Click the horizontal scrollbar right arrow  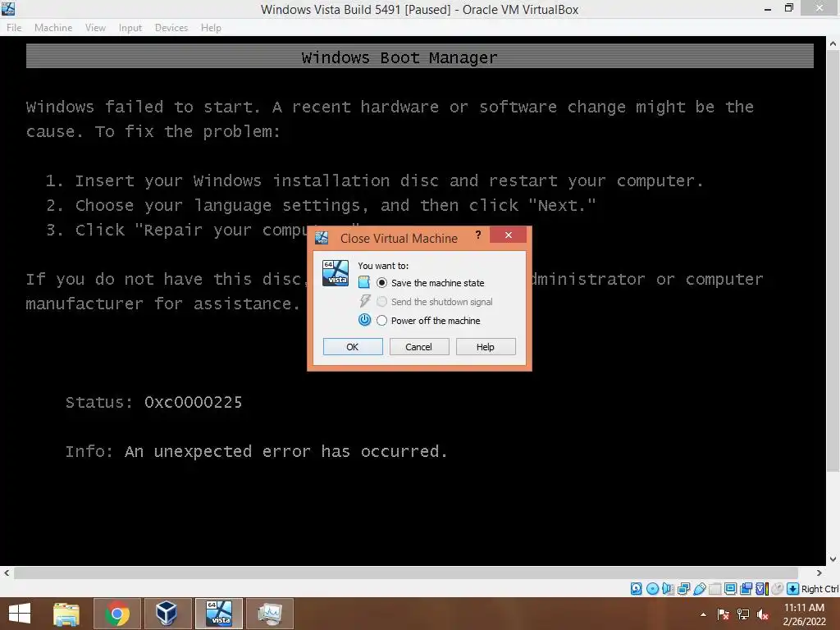[819, 573]
